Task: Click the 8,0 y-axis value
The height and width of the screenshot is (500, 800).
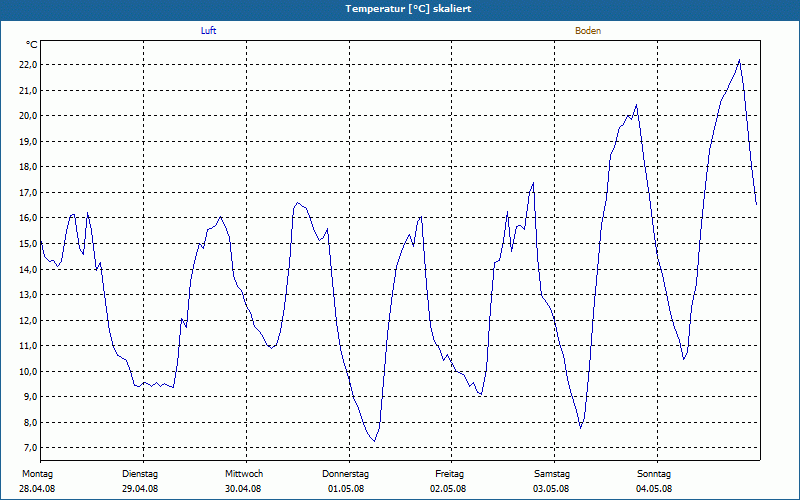Action: [x=30, y=422]
